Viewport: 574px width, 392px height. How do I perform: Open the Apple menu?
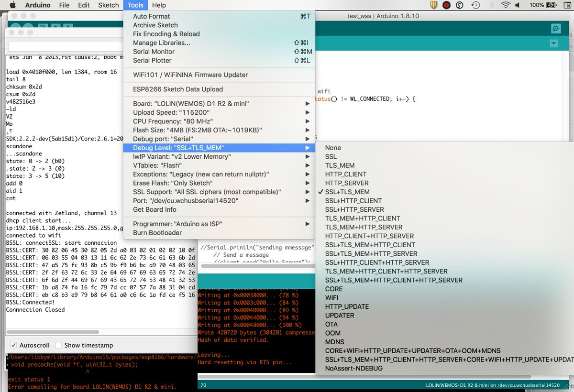coord(12,5)
